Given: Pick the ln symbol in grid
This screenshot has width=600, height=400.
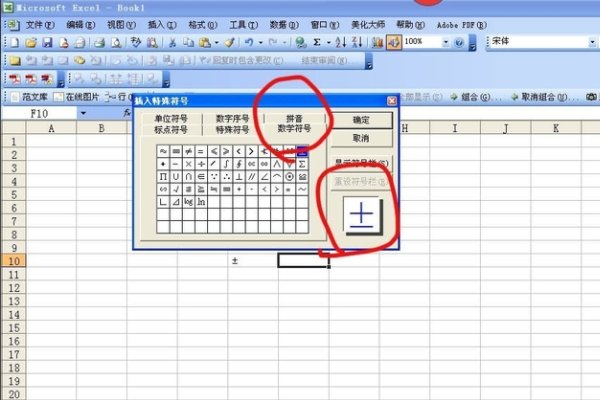Looking at the screenshot, I should tap(201, 202).
